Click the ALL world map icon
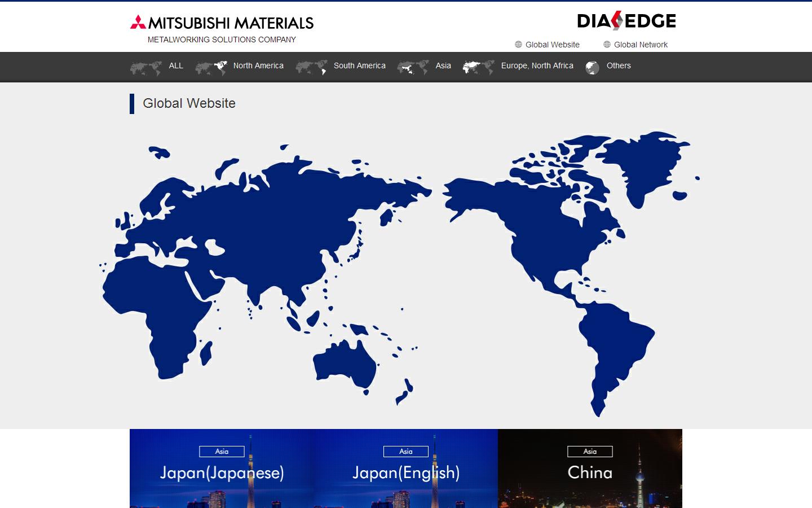This screenshot has height=508, width=812. click(145, 67)
